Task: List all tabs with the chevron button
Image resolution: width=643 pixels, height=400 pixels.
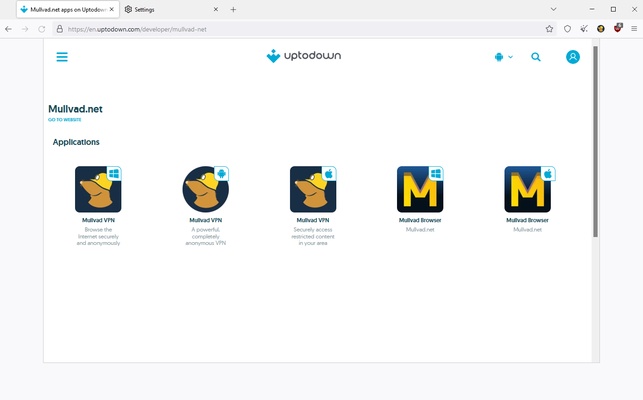Action: (553, 9)
